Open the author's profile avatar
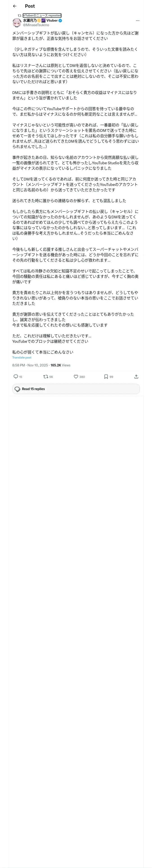 (x=17, y=23)
